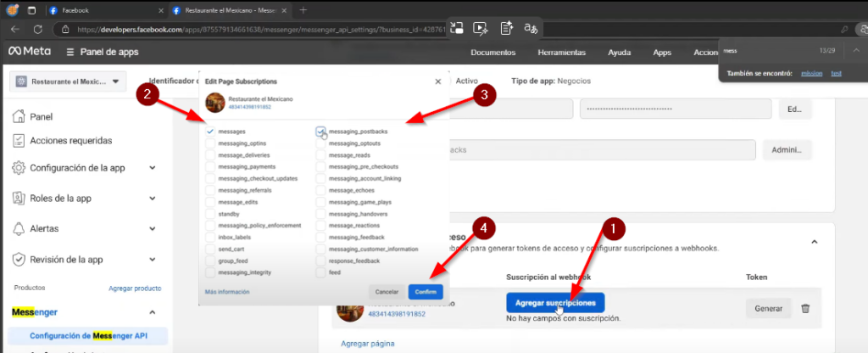Click the video enhance overlay icon
Screen dimensions: 868x353
[x=481, y=28]
